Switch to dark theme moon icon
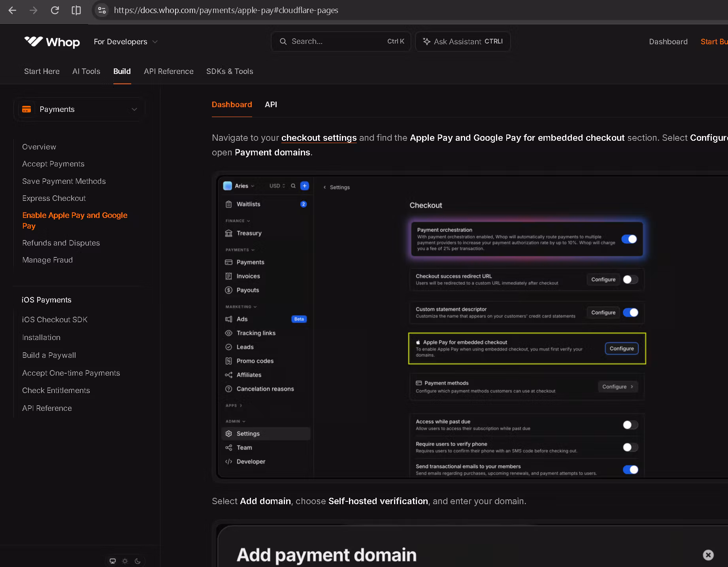The image size is (728, 567). click(x=138, y=561)
